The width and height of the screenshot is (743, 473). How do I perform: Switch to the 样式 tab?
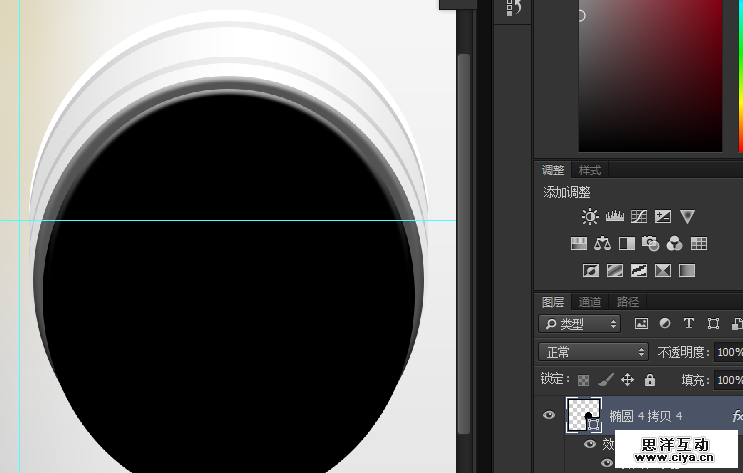(590, 170)
